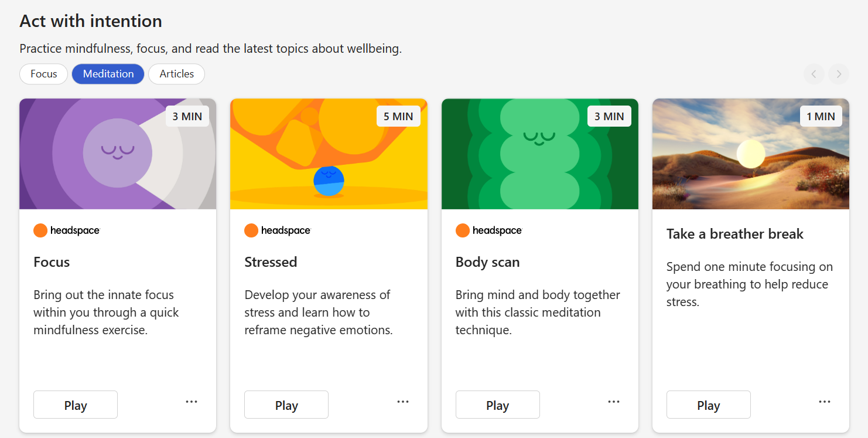Click the Headspace logo on the Focus card
This screenshot has height=438, width=868.
click(x=67, y=230)
